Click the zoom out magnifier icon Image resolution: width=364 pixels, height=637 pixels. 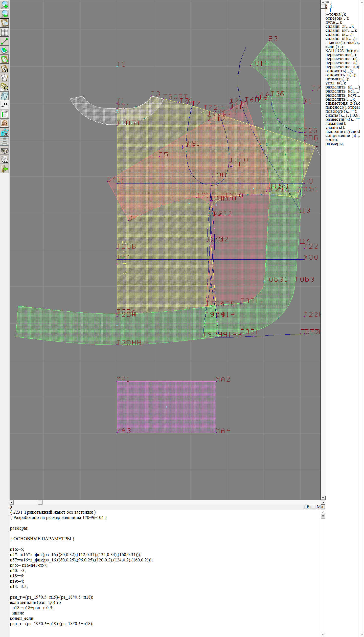tap(5, 14)
